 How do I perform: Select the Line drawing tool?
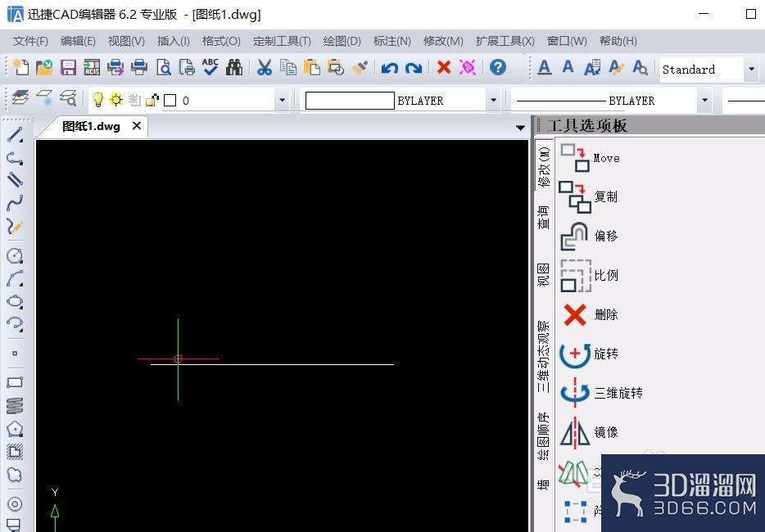pos(15,134)
